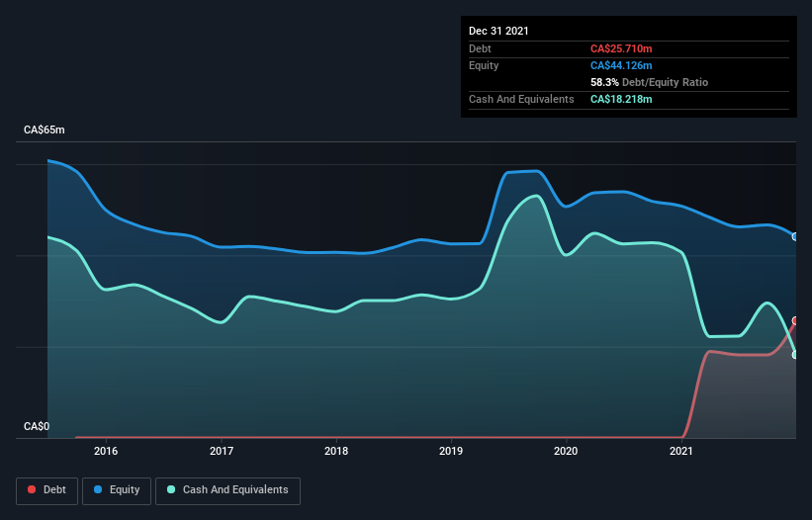Viewport: 812px width, 520px height.
Task: Click the 2018 x-axis label
Action: (336, 451)
